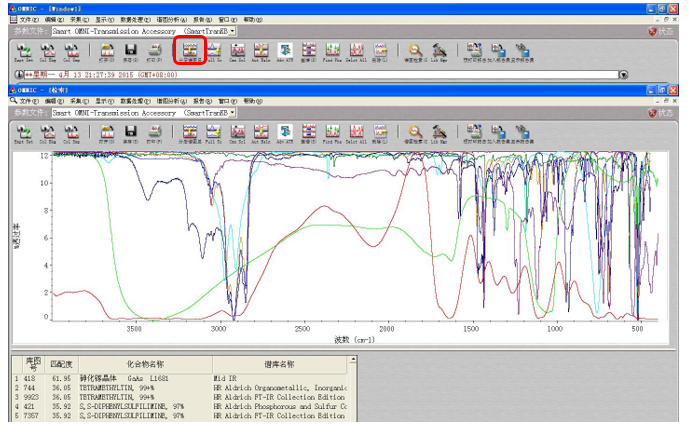Click Aut Bsln icon in the search window toolbar
The image size is (689, 432).
261,133
